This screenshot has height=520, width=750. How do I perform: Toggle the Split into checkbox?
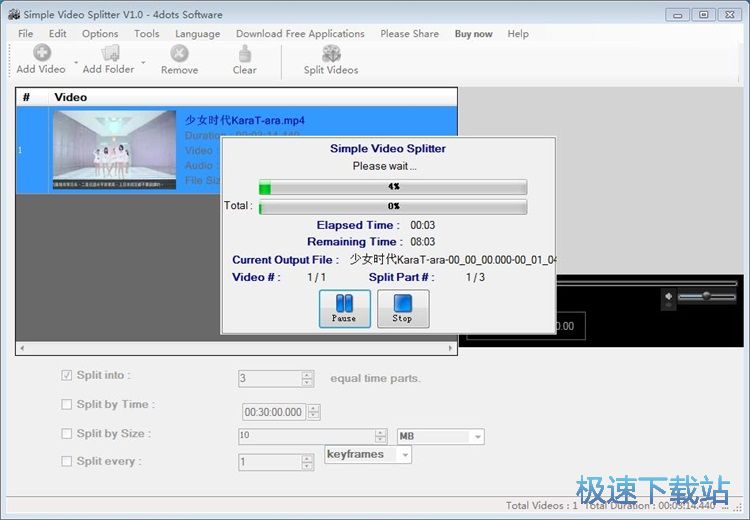tap(67, 376)
